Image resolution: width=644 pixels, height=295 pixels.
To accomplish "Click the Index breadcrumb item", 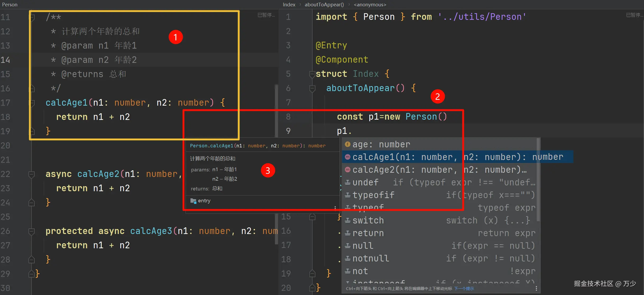I will point(289,4).
